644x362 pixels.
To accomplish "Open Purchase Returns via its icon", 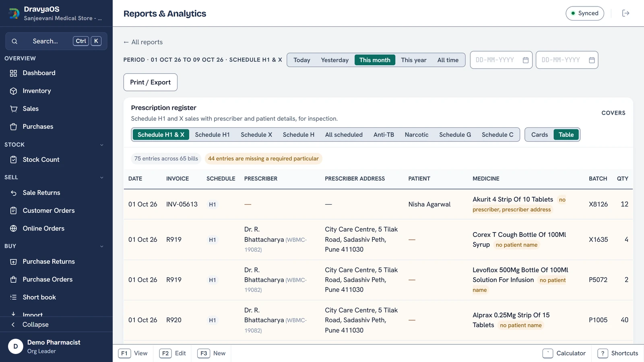I will pyautogui.click(x=13, y=261).
